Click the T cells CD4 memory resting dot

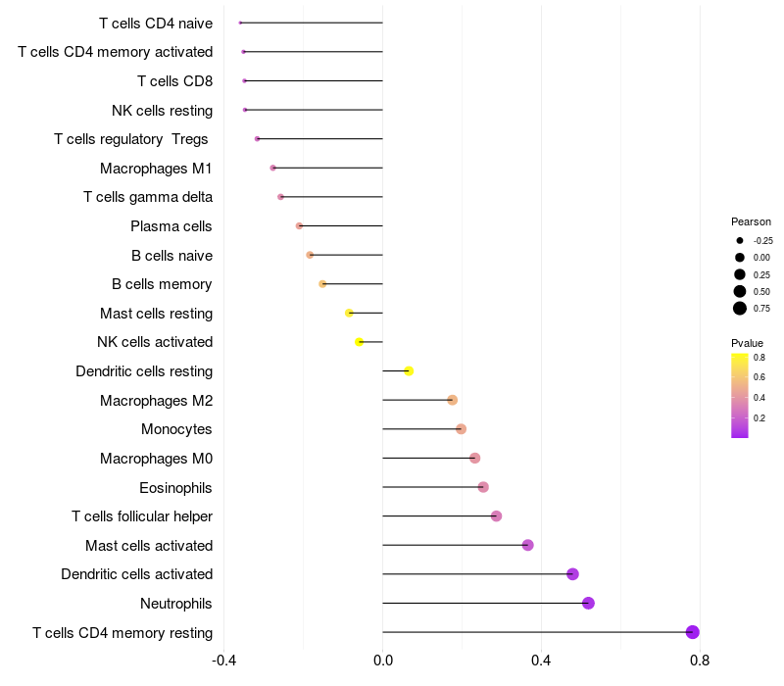click(x=692, y=632)
